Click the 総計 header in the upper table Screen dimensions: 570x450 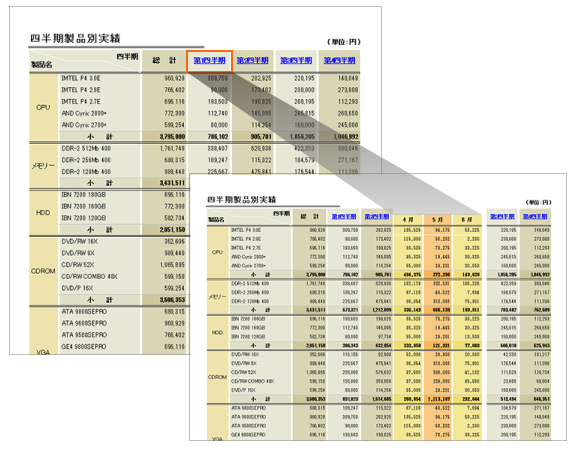(164, 61)
